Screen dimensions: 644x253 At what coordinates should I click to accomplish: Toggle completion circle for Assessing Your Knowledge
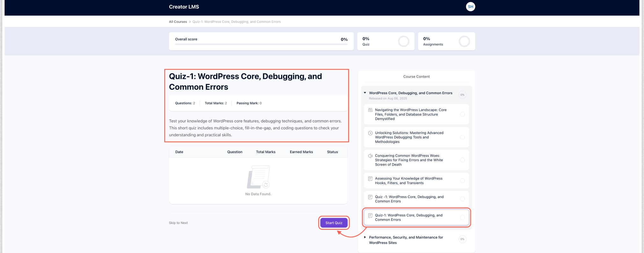[462, 180]
